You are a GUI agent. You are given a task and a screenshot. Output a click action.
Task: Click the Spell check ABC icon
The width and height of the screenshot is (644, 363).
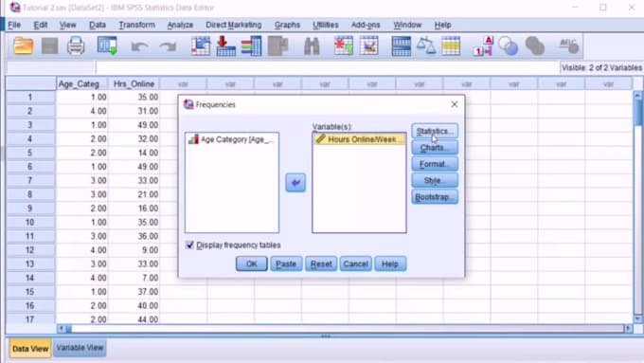coord(569,45)
